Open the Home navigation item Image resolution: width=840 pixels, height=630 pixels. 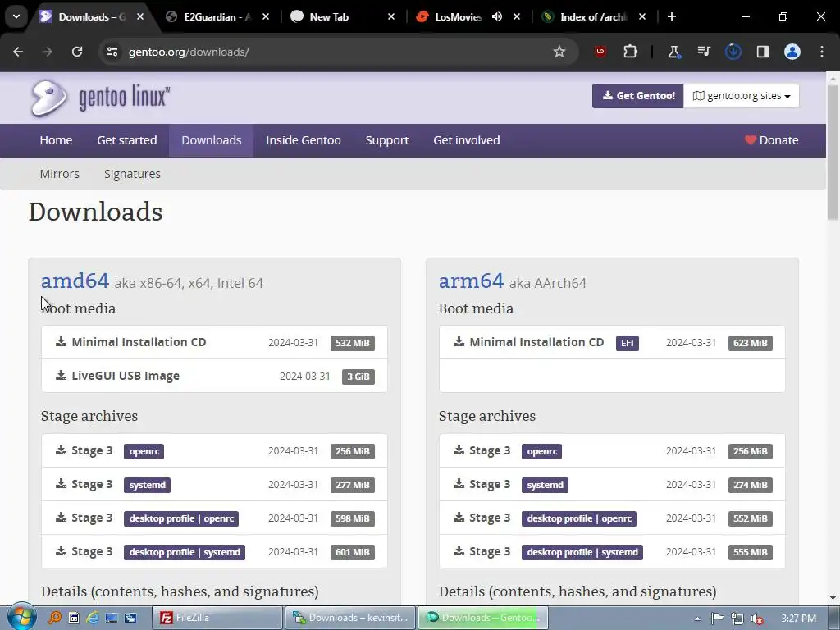pyautogui.click(x=56, y=140)
